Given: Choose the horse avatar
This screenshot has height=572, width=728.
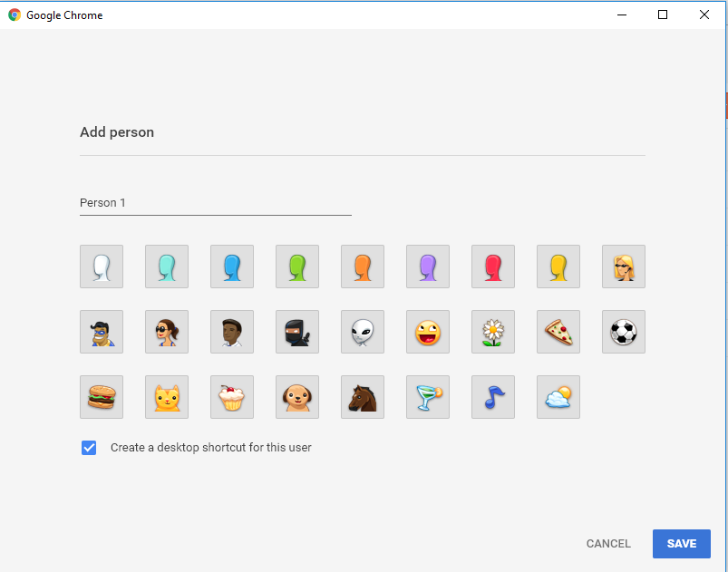Looking at the screenshot, I should point(363,397).
